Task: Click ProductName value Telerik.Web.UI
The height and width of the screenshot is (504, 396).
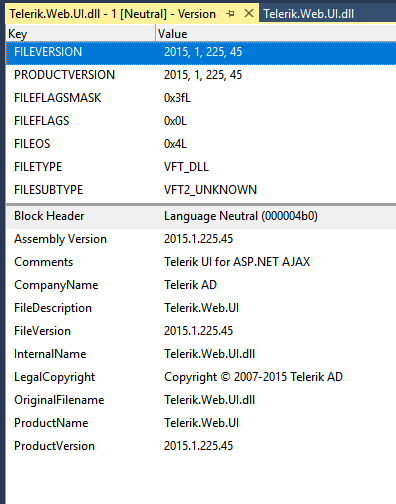Action: (201, 423)
